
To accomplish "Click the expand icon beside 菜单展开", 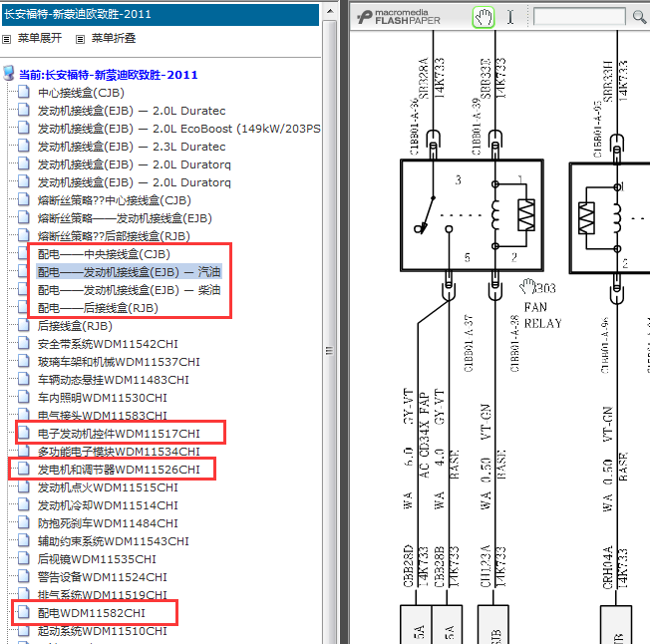I will pos(7,39).
